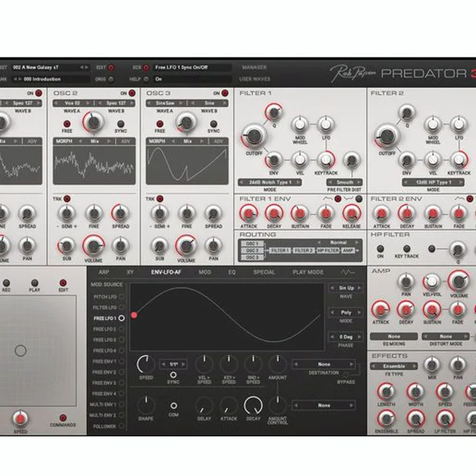The width and height of the screenshot is (476, 476).
Task: Click the OSC 2 Volume knob
Action: pos(93,246)
